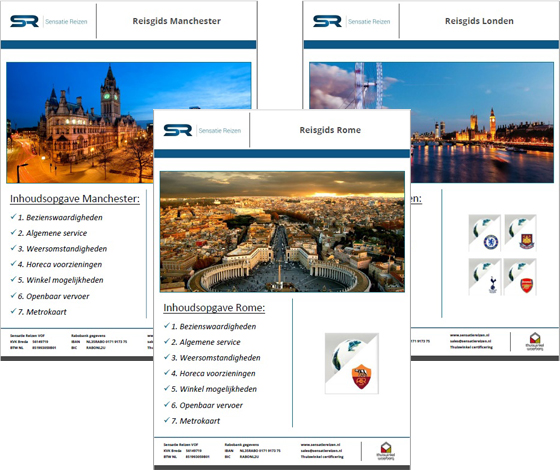The image size is (560, 470).
Task: Open '4. Horeca voorzieningen' in the Rome list
Action: click(213, 373)
